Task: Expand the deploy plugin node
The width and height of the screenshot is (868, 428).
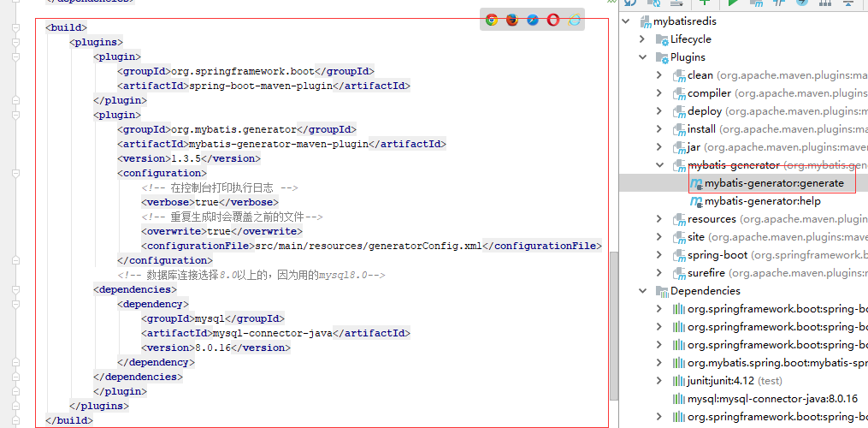Action: pyautogui.click(x=658, y=111)
